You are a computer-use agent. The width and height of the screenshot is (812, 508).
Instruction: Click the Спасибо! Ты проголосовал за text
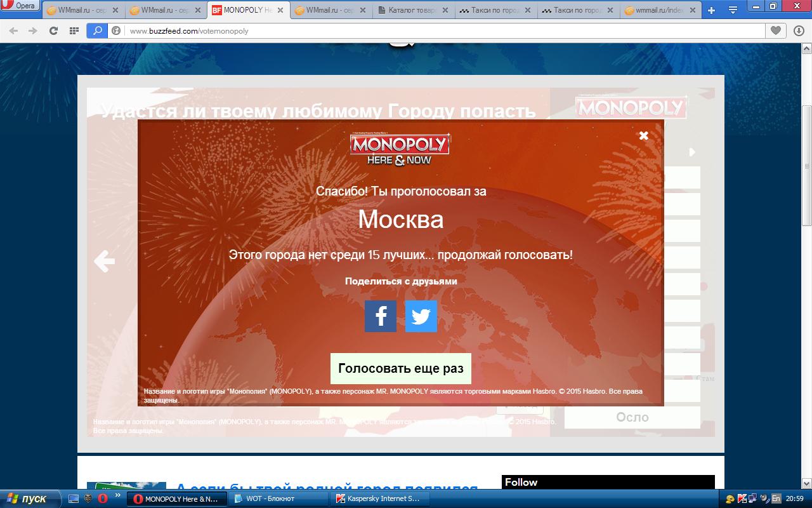[x=401, y=191]
